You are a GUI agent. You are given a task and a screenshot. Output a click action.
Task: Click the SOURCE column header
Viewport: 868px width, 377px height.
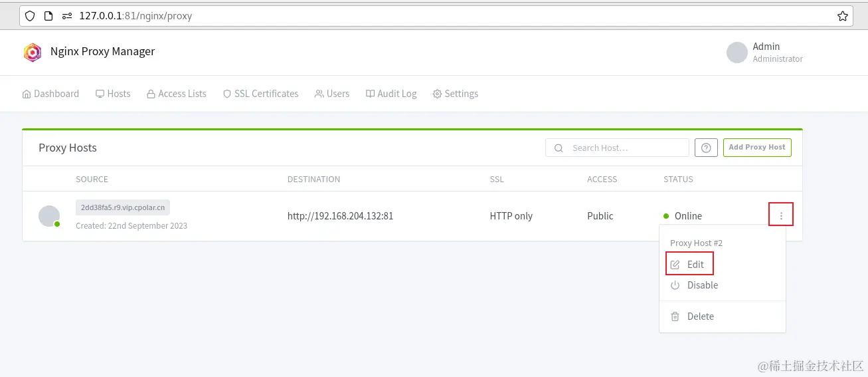tap(92, 180)
